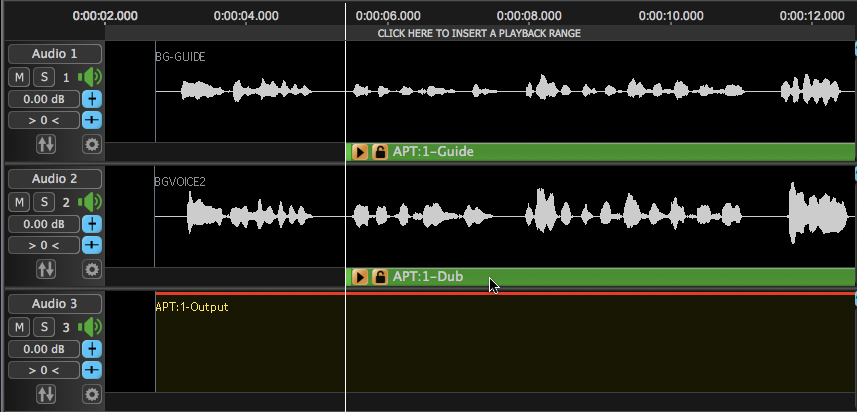Image resolution: width=857 pixels, height=412 pixels.
Task: Open Audio 2 track settings gear
Action: coord(92,269)
